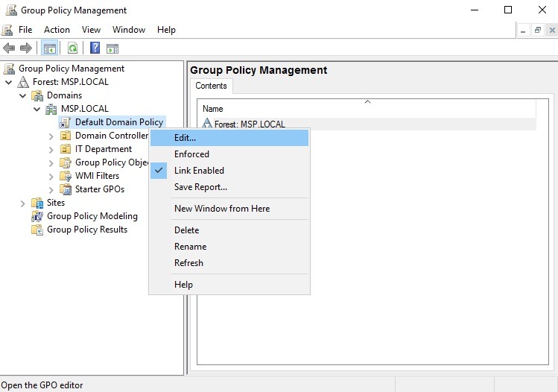Click the Forward arrow in the toolbar
Image resolution: width=558 pixels, height=392 pixels.
click(x=26, y=48)
